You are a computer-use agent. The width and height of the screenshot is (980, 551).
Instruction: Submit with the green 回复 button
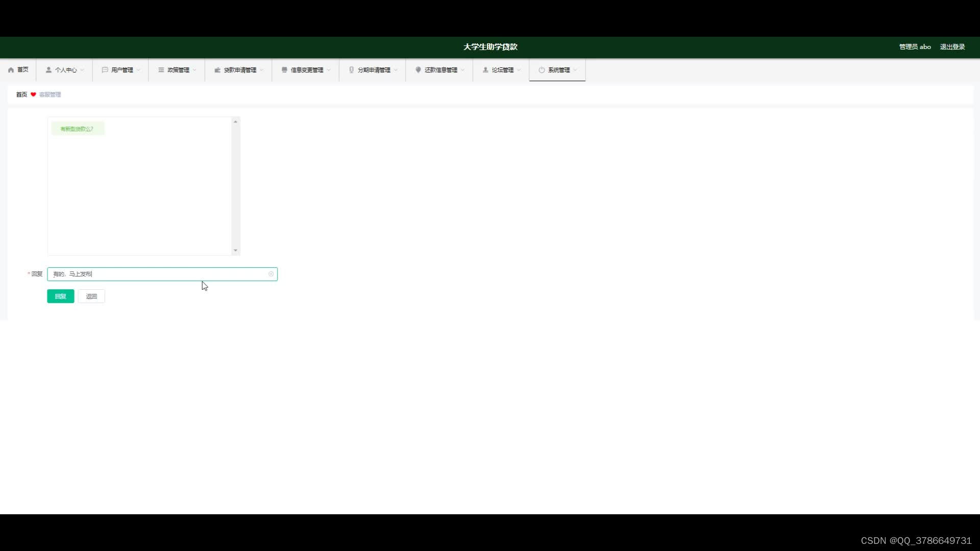point(61,296)
